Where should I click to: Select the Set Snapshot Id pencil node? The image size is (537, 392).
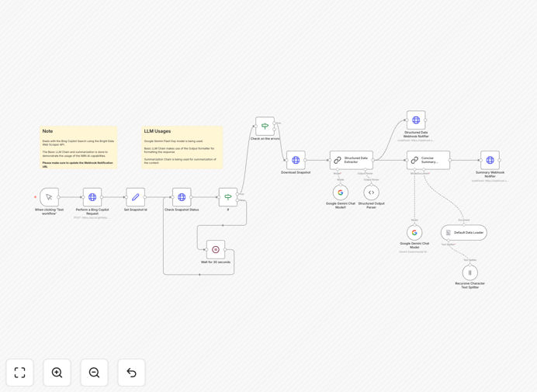[x=136, y=197]
